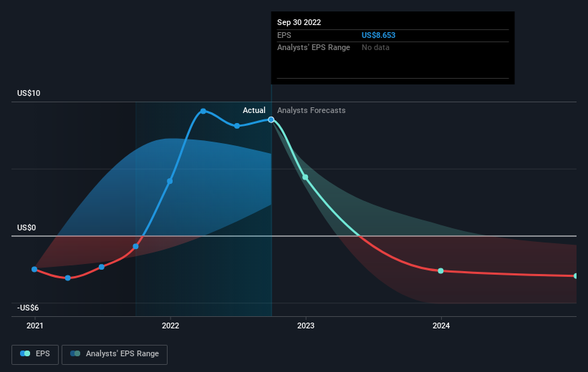The height and width of the screenshot is (372, 588).
Task: Select the highlighted Sep 30 2022 data point
Action: pos(271,120)
